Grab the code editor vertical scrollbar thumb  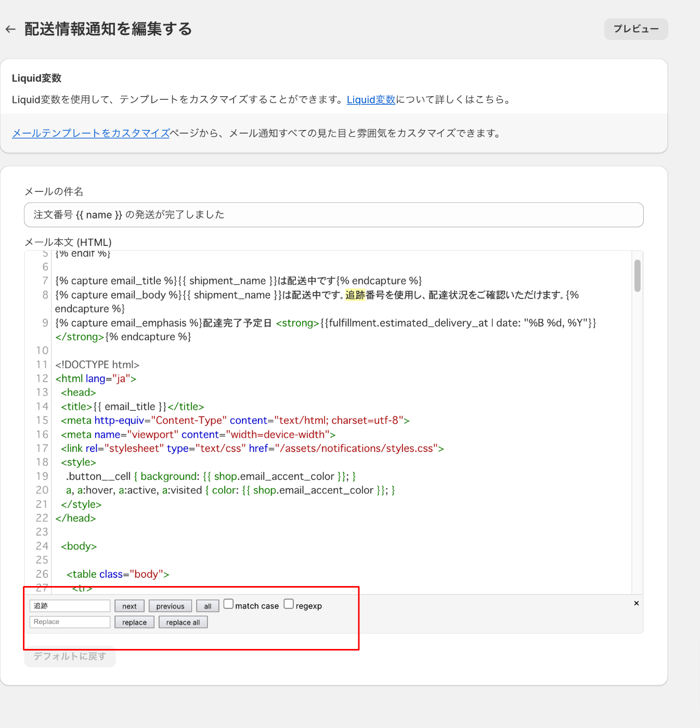[x=637, y=276]
